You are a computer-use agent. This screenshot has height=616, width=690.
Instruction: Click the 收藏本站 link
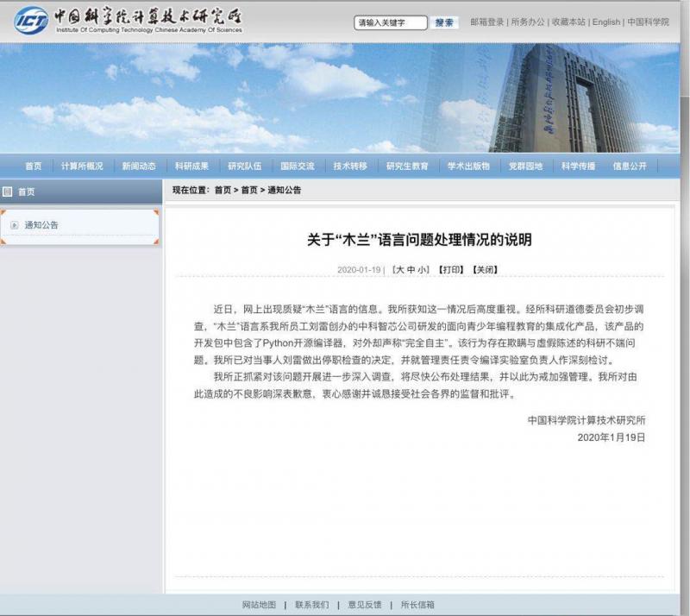(x=568, y=22)
